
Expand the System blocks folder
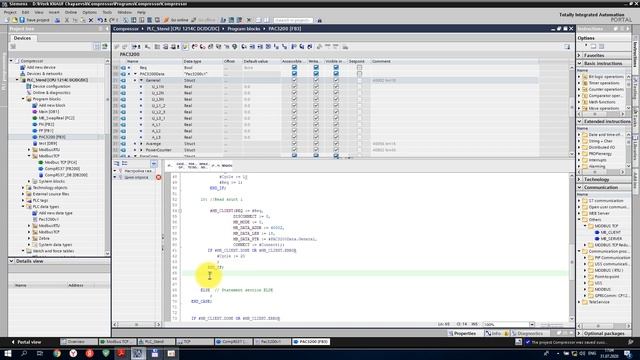point(29,181)
